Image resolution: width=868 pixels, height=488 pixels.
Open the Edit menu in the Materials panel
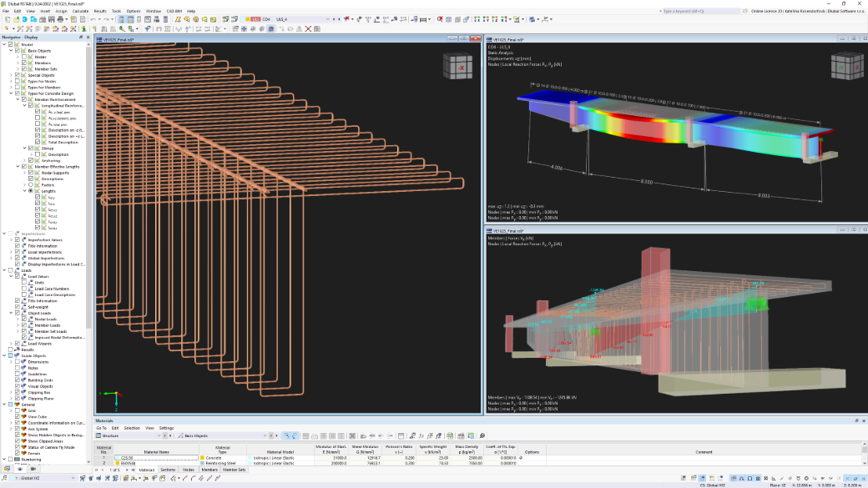pos(115,428)
